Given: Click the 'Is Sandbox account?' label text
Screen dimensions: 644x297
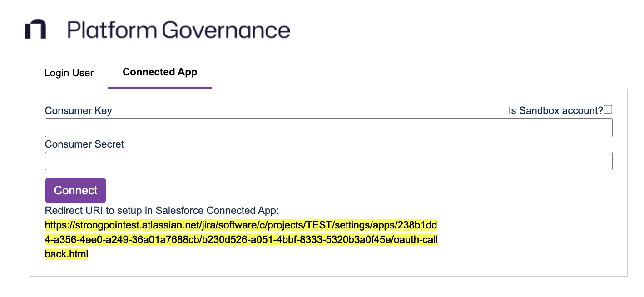Looking at the screenshot, I should [x=555, y=110].
